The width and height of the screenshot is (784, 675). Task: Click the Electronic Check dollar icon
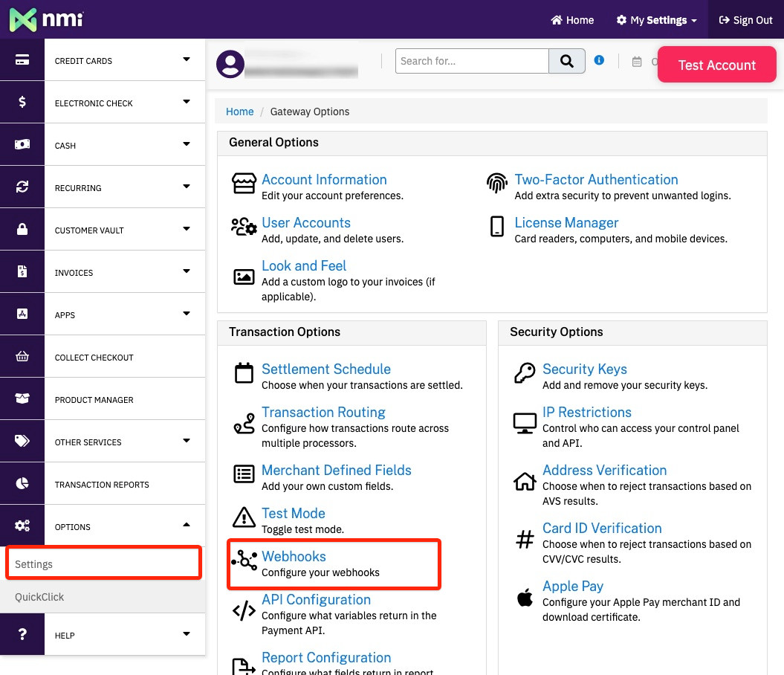pyautogui.click(x=22, y=102)
